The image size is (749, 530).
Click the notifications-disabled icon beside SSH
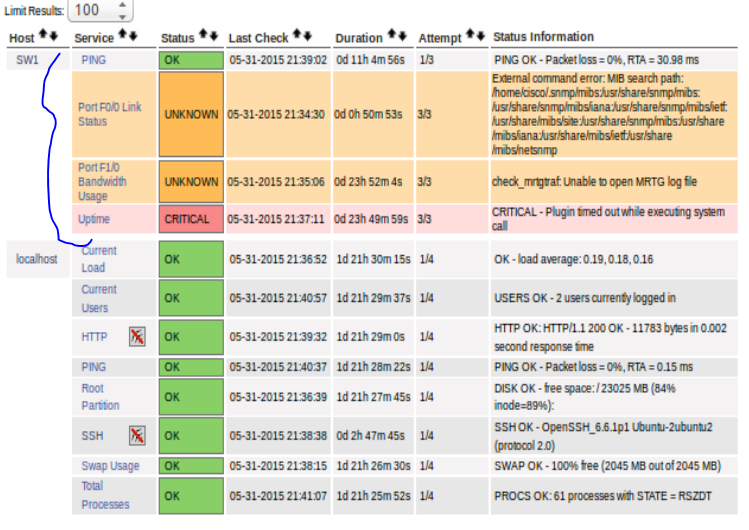(137, 434)
